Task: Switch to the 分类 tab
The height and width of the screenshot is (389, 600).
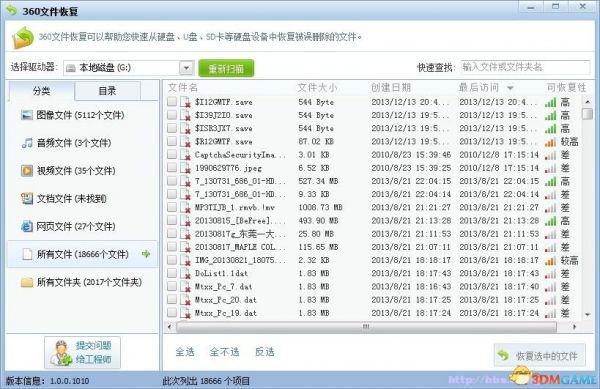Action: point(41,91)
